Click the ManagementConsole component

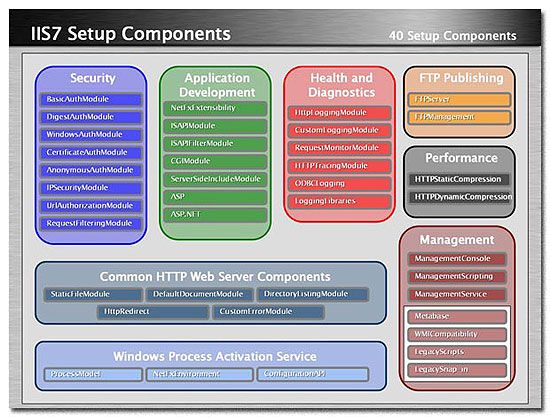click(x=457, y=259)
